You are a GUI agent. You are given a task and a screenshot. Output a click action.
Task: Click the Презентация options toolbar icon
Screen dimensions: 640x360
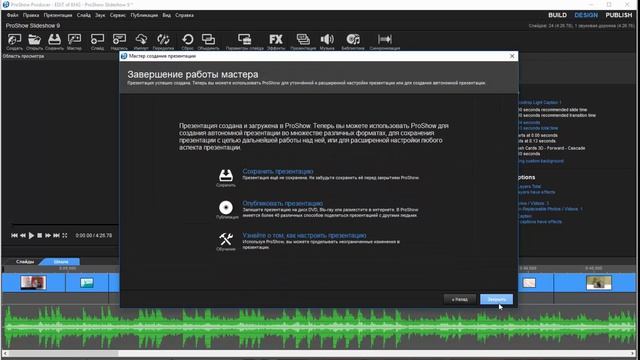(303, 40)
